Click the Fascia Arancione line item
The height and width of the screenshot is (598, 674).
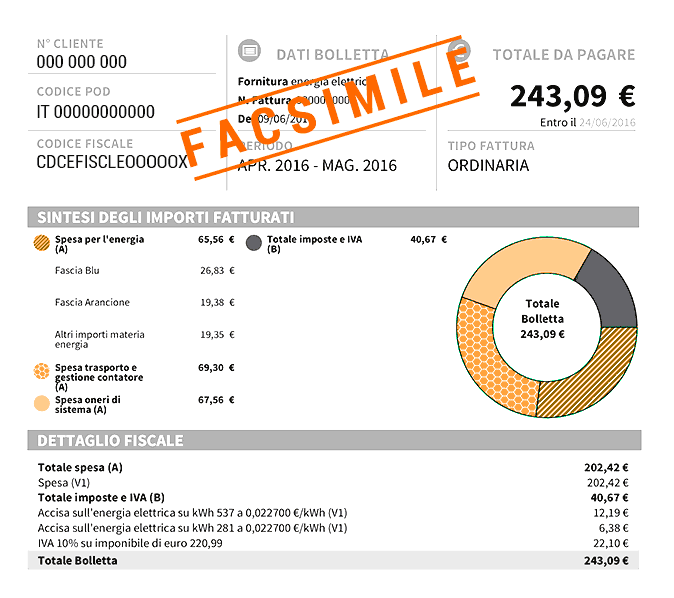pos(144,302)
